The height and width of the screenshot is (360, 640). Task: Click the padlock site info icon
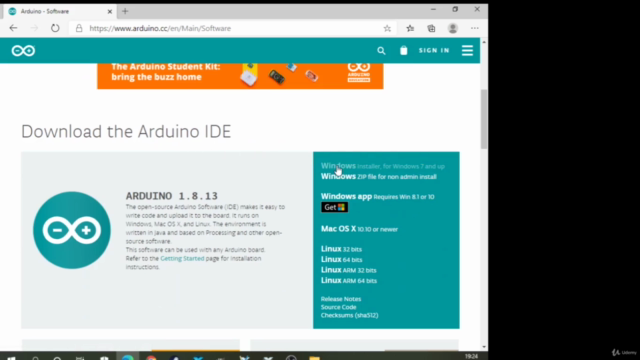[79, 28]
